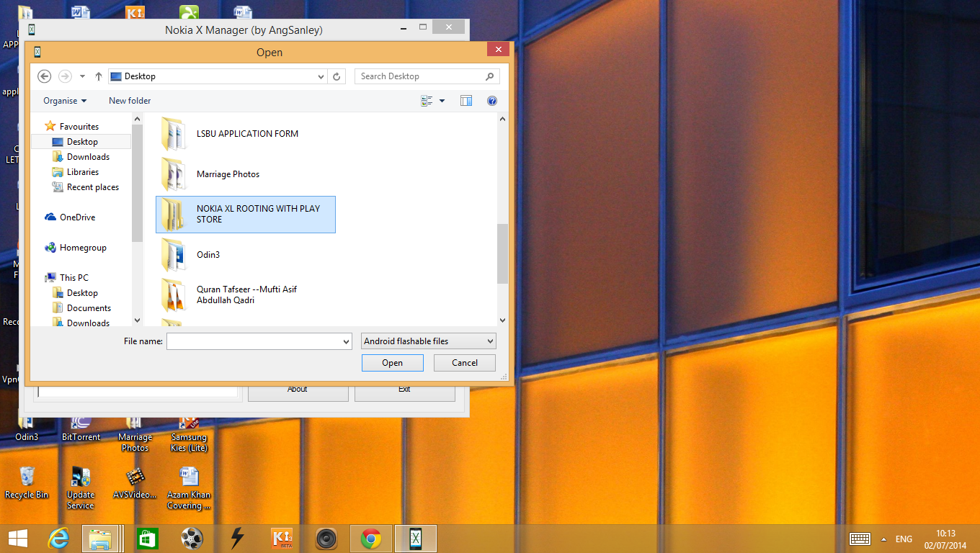Select Desktop under Favourites
Image resolution: width=980 pixels, height=553 pixels.
point(82,142)
